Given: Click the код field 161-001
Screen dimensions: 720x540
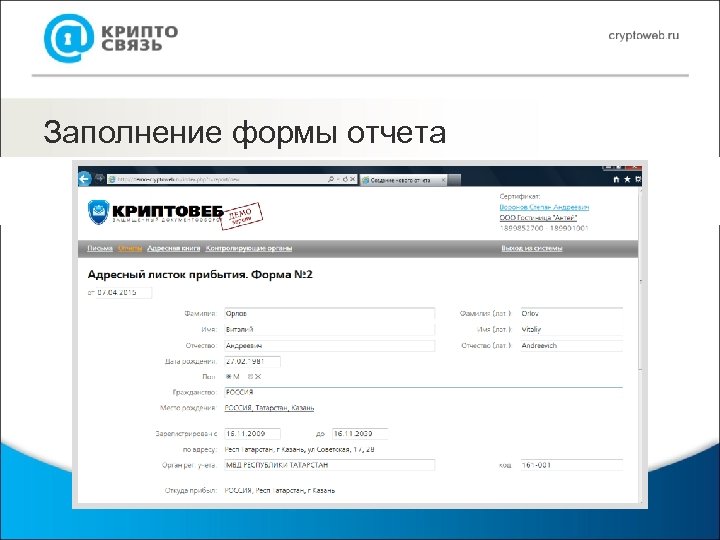Looking at the screenshot, I should click(572, 465).
